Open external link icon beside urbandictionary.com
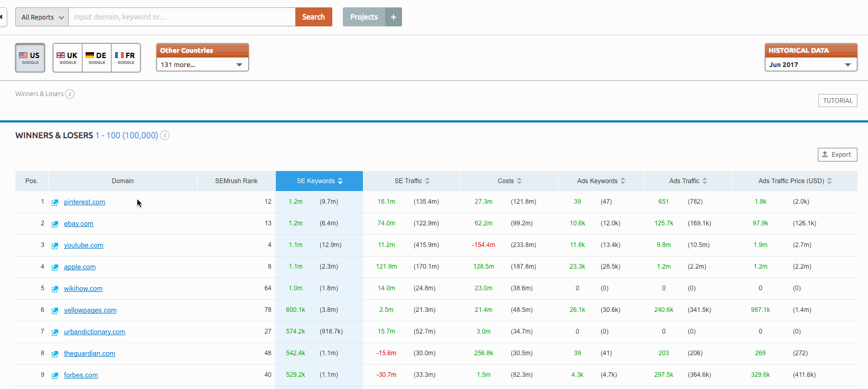The width and height of the screenshot is (868, 389). click(x=55, y=333)
